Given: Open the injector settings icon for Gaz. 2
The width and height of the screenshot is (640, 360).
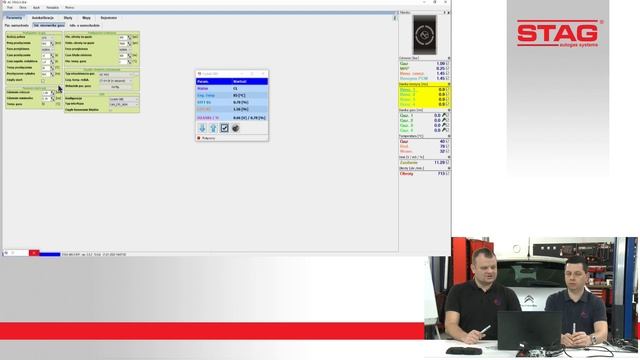Looking at the screenshot, I should [444, 120].
